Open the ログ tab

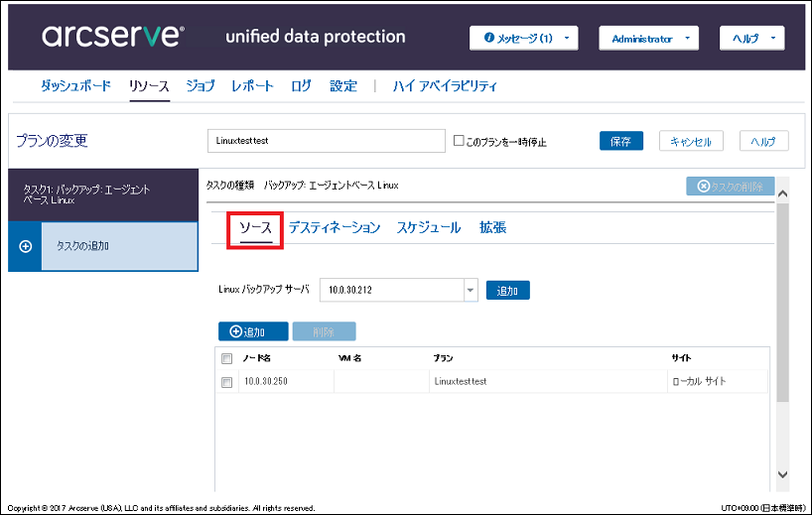301,86
